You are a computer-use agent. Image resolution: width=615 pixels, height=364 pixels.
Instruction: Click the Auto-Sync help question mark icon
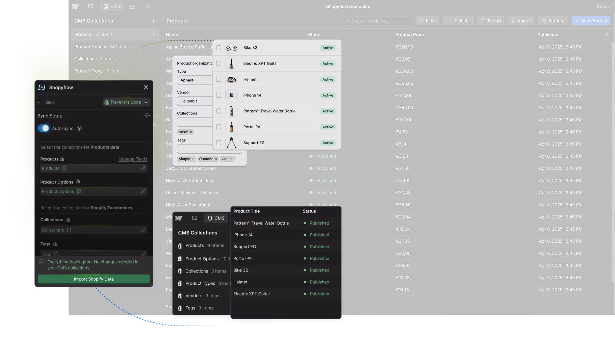coord(79,128)
